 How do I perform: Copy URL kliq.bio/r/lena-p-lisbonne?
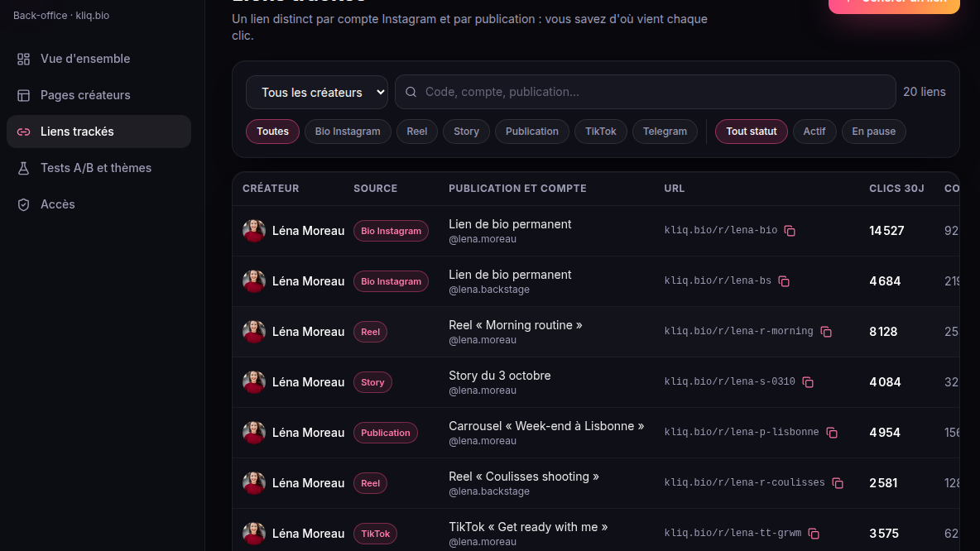point(832,433)
